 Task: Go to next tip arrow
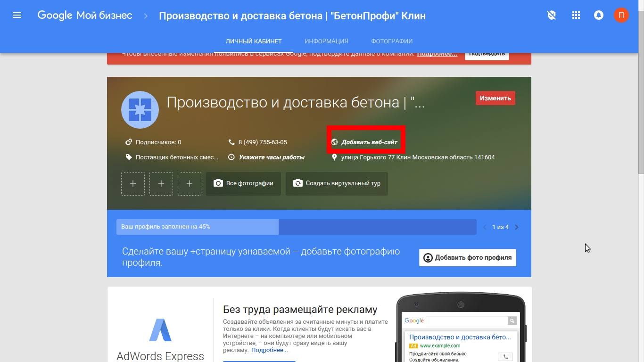pos(517,227)
